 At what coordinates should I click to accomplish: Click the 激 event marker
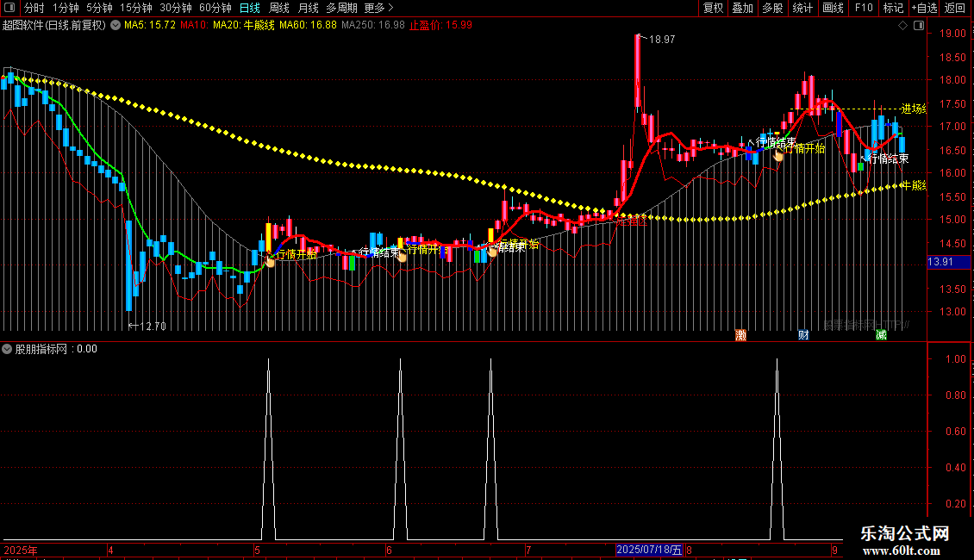pos(740,335)
